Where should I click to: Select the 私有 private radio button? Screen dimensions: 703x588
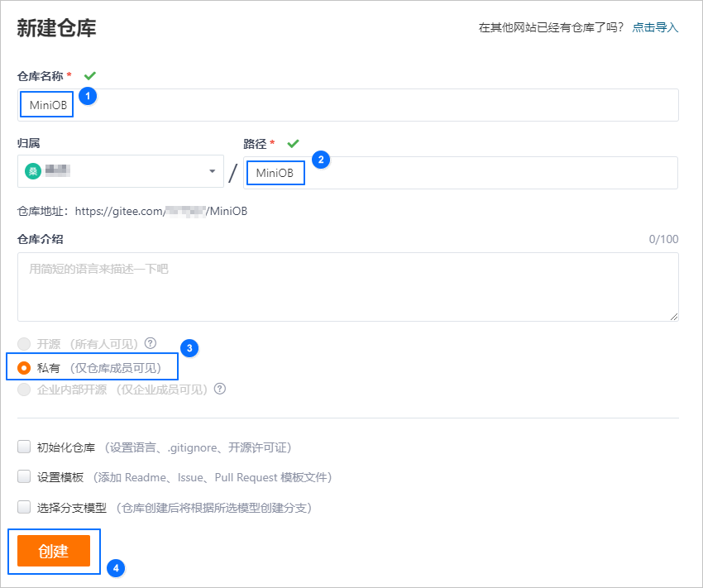(x=24, y=367)
